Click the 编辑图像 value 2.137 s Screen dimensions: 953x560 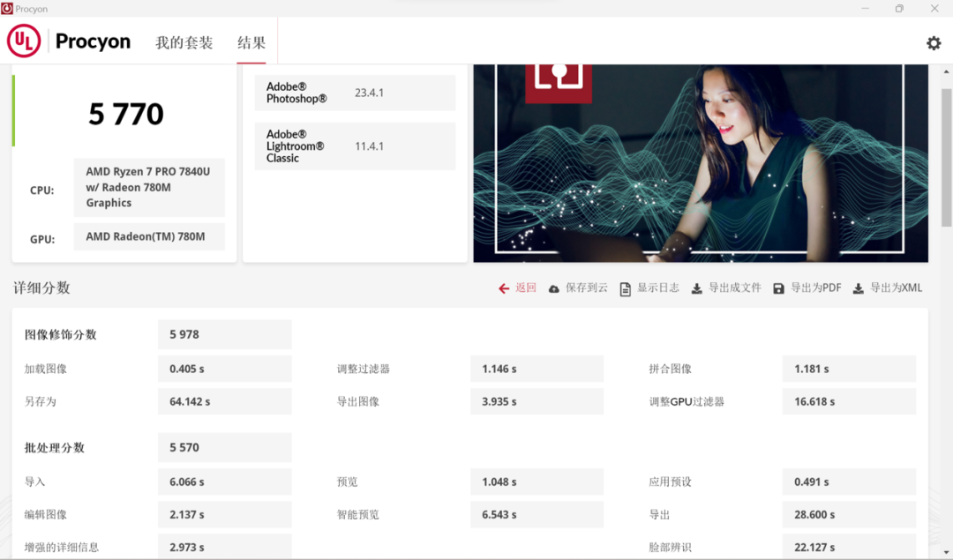[x=225, y=514]
